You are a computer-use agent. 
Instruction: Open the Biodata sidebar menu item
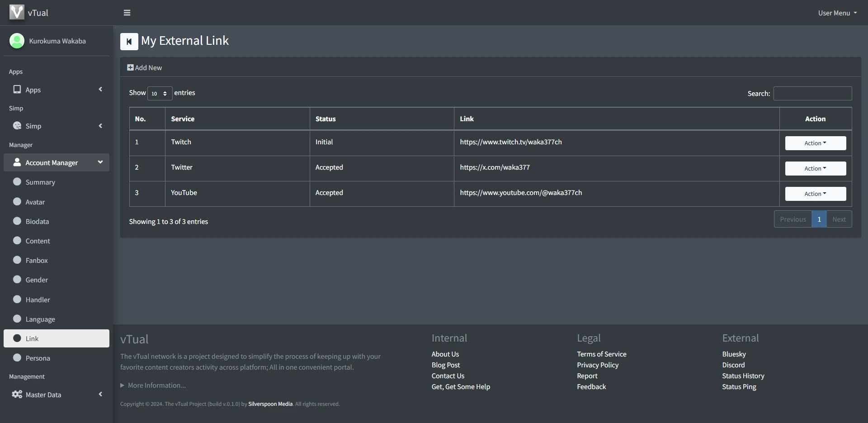coord(37,221)
